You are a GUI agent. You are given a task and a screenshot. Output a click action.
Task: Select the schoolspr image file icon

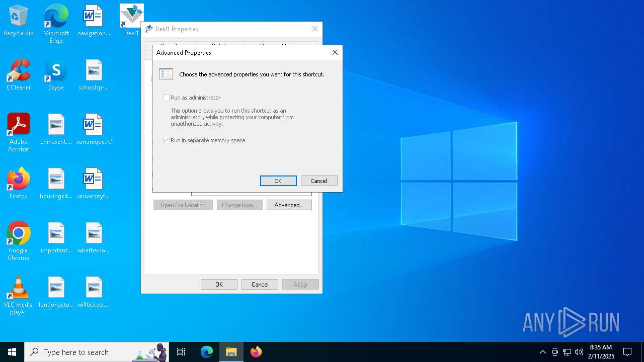tap(94, 75)
